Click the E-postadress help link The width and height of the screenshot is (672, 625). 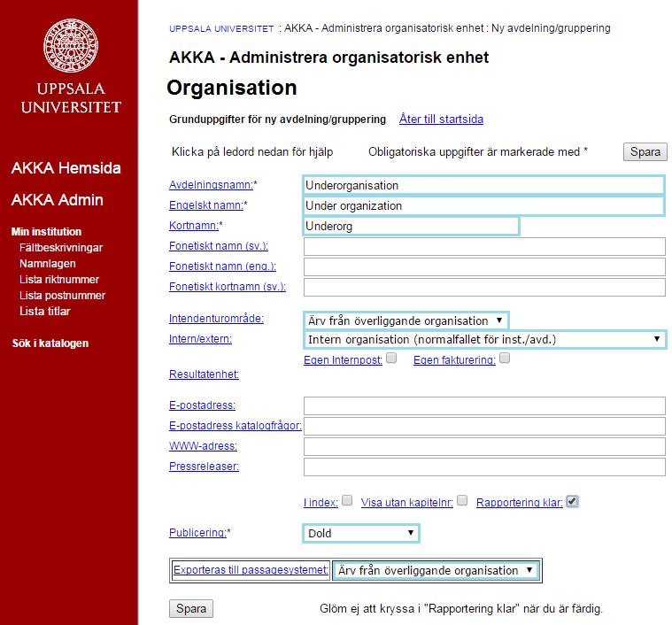point(202,405)
